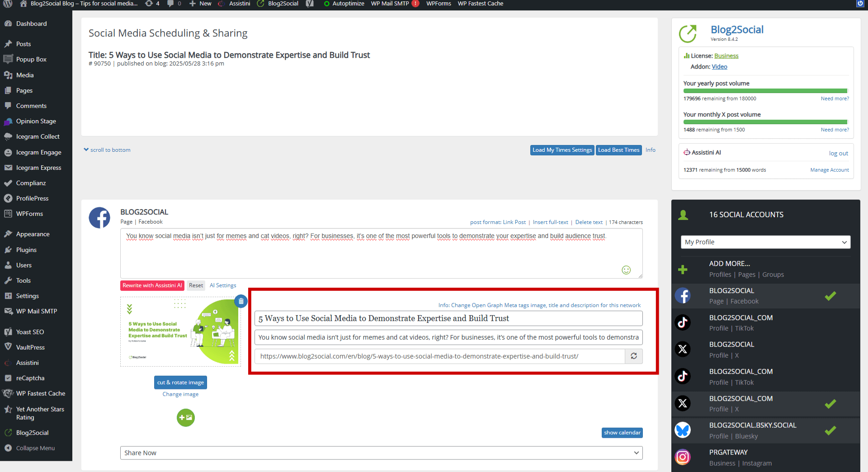Click scroll to bottom chevron link
Viewport: 868px width, 472px height.
(x=107, y=150)
